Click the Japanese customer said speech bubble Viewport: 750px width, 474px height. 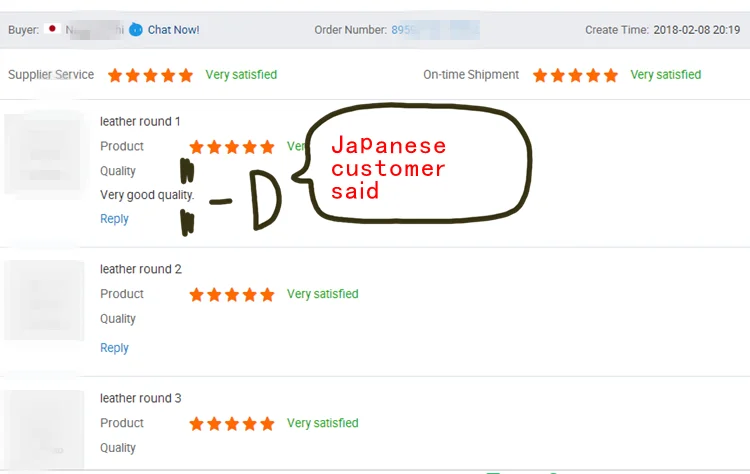point(412,163)
